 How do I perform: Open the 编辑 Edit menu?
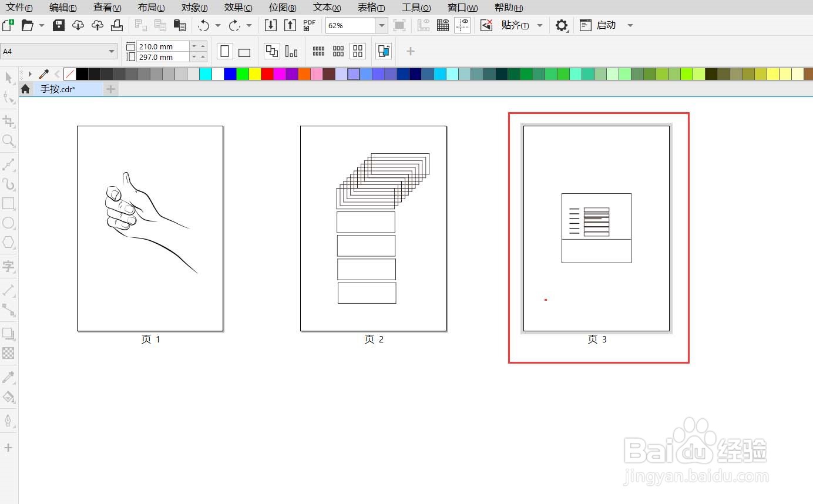tap(63, 8)
